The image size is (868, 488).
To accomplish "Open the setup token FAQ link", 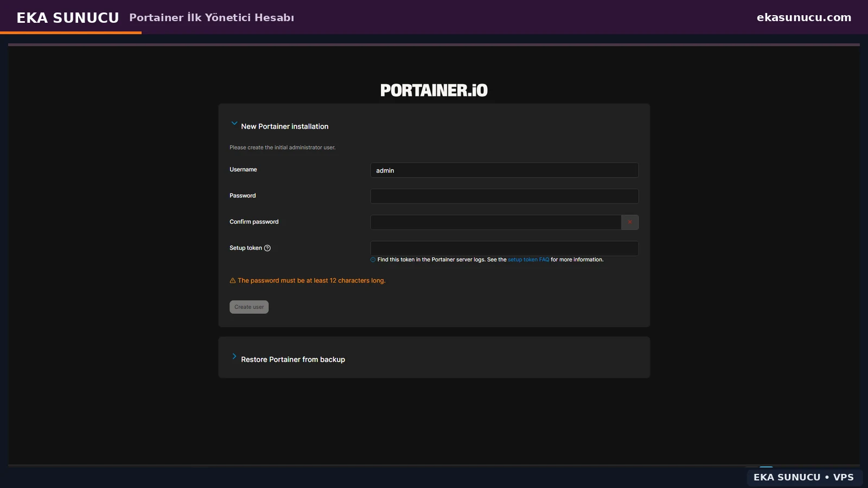I will tap(528, 260).
